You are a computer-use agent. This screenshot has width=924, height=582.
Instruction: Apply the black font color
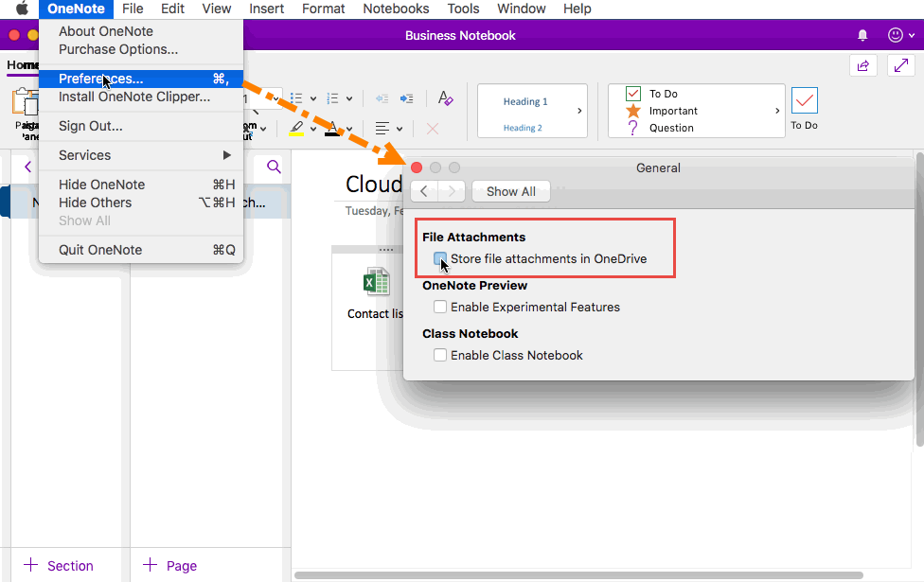point(333,129)
